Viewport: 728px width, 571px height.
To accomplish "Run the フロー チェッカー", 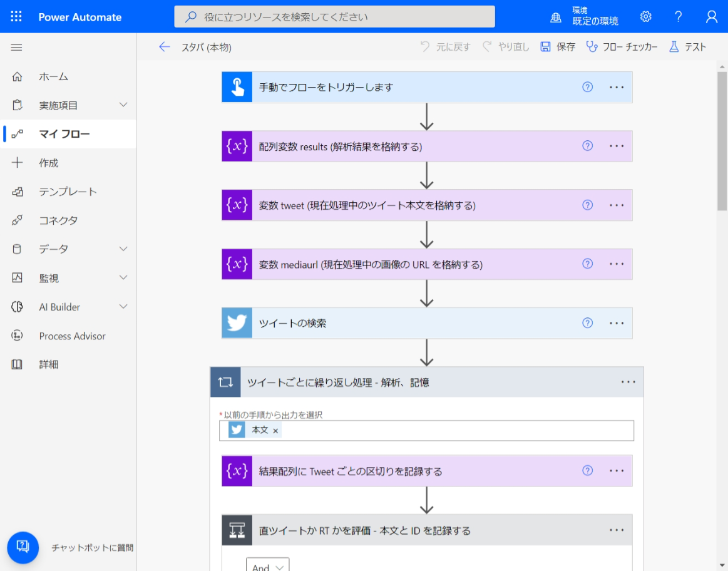I will (x=622, y=47).
